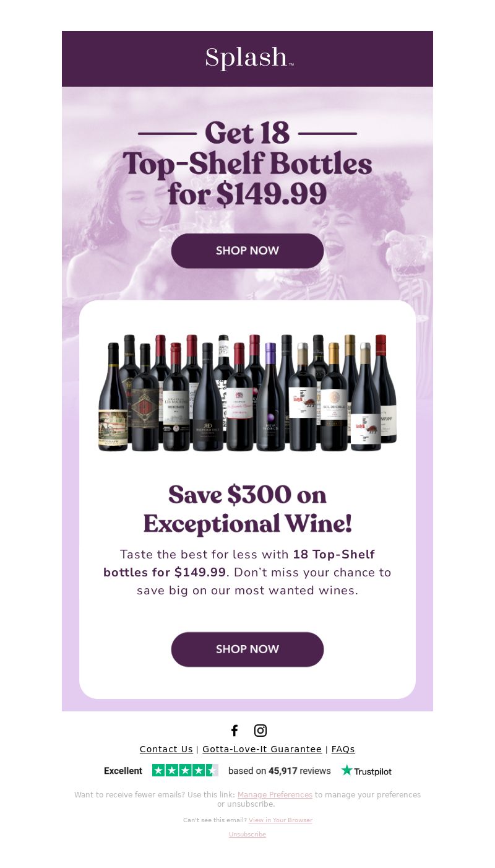Open the Facebook icon link
The image size is (495, 868).
tap(235, 731)
